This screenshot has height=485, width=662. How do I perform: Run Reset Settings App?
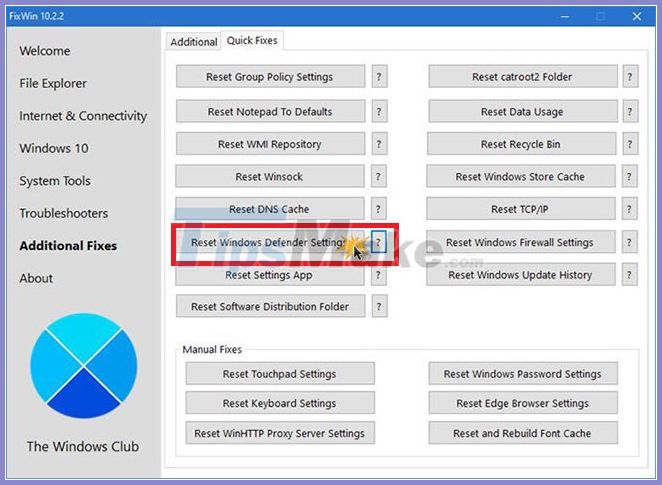click(x=269, y=275)
